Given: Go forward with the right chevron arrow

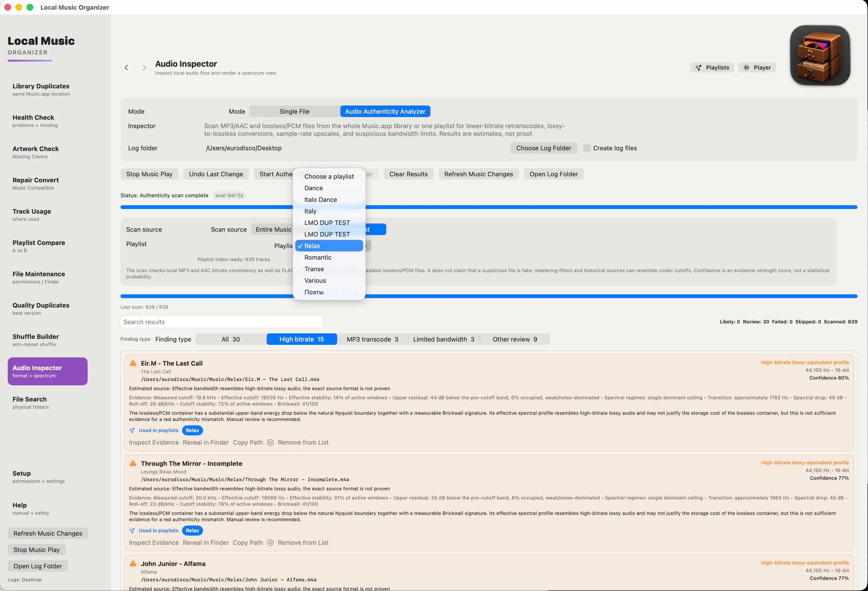Looking at the screenshot, I should coord(144,68).
